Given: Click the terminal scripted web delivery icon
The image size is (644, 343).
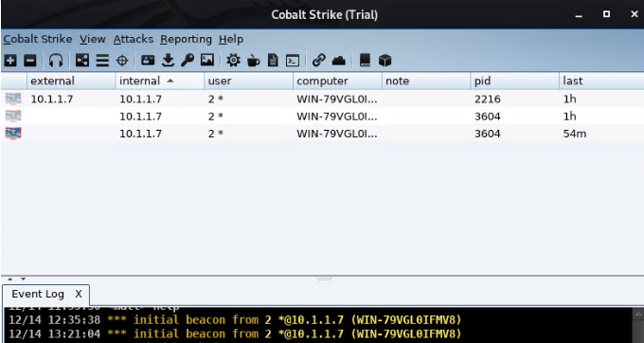Looking at the screenshot, I should tap(293, 61).
